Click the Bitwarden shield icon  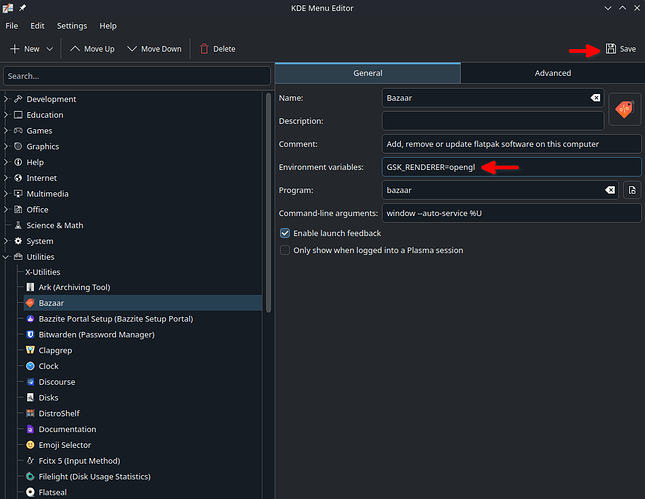30,334
